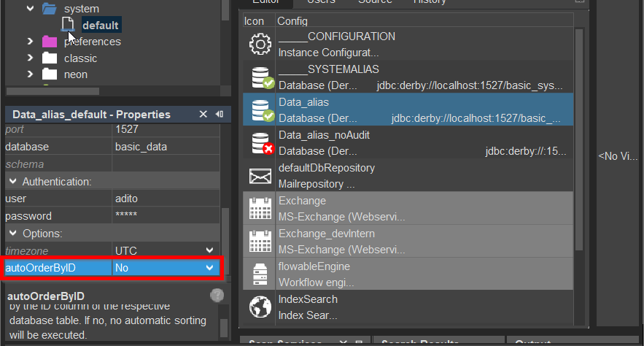Open the autoOrderByID dropdown
644x346 pixels.
pos(210,268)
